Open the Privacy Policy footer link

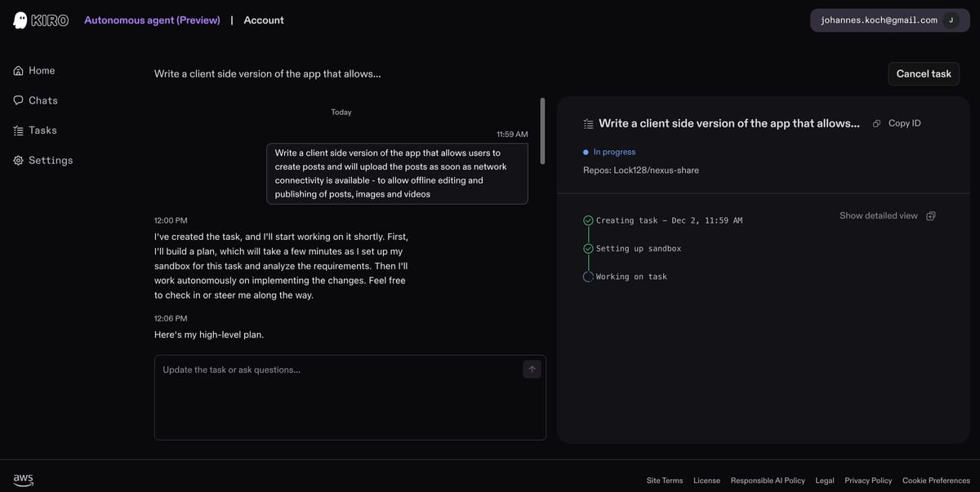click(x=868, y=481)
